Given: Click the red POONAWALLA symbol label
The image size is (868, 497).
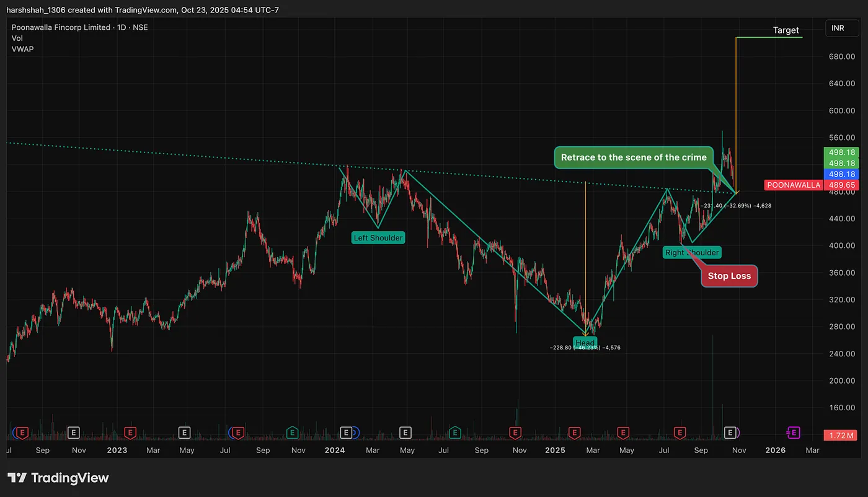Looking at the screenshot, I should coord(794,185).
